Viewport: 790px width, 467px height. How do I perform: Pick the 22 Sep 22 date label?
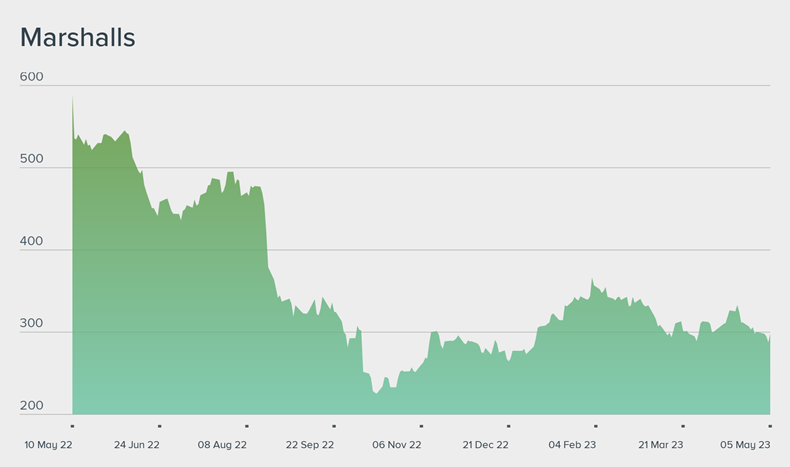pyautogui.click(x=310, y=444)
